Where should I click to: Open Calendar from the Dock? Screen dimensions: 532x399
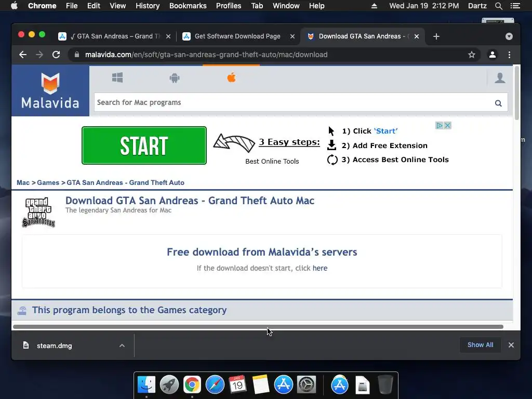pos(237,385)
